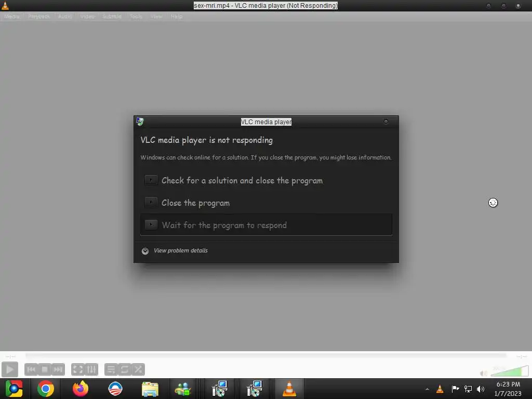Toggle the loop repeat icon
Viewport: 532px width, 399px height.
125,369
